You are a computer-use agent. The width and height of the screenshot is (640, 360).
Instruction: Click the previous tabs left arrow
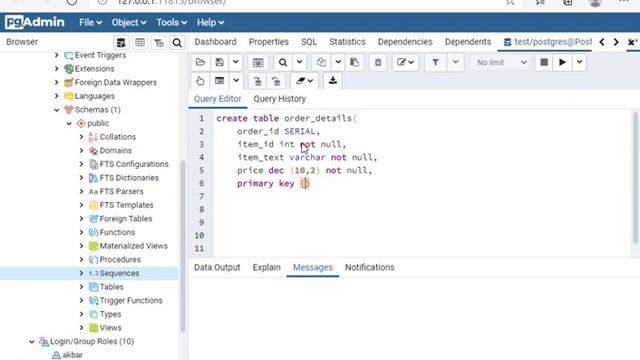point(602,42)
